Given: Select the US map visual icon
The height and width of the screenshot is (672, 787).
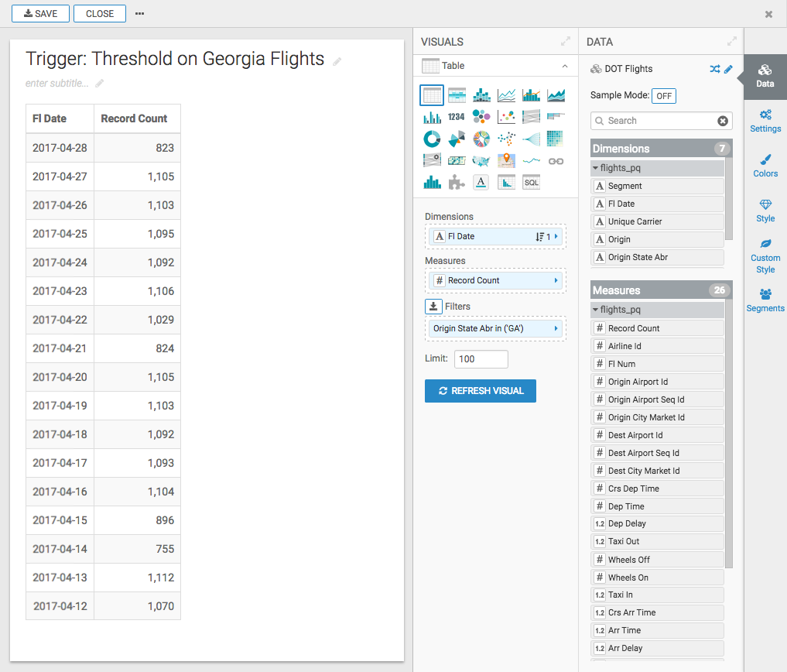Looking at the screenshot, I should [481, 160].
